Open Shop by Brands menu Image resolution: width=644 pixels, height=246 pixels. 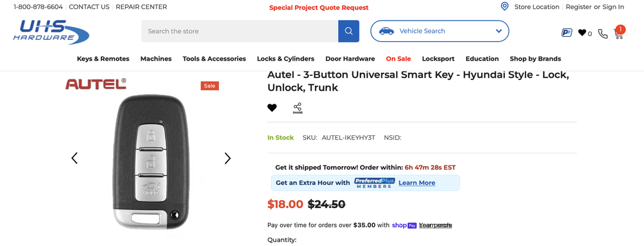[x=535, y=59]
